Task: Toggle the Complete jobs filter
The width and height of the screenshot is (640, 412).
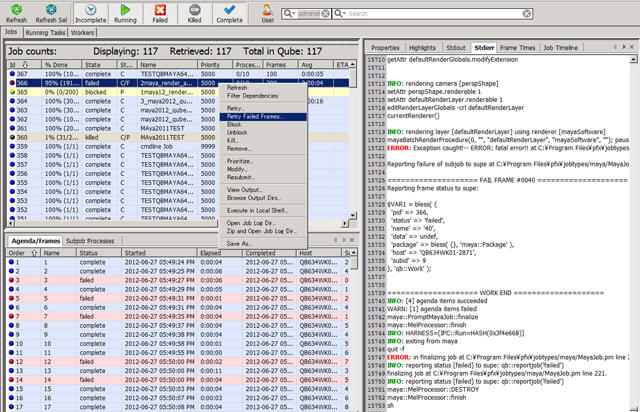Action: 229,13
